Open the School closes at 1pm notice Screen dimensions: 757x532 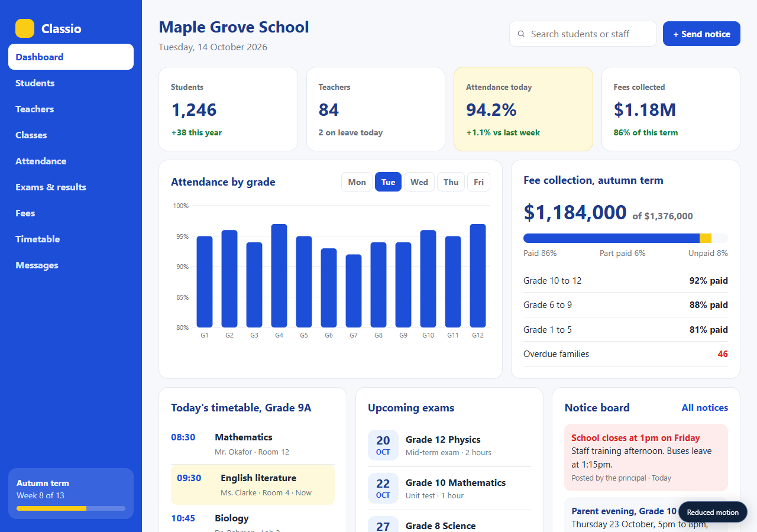click(x=646, y=458)
